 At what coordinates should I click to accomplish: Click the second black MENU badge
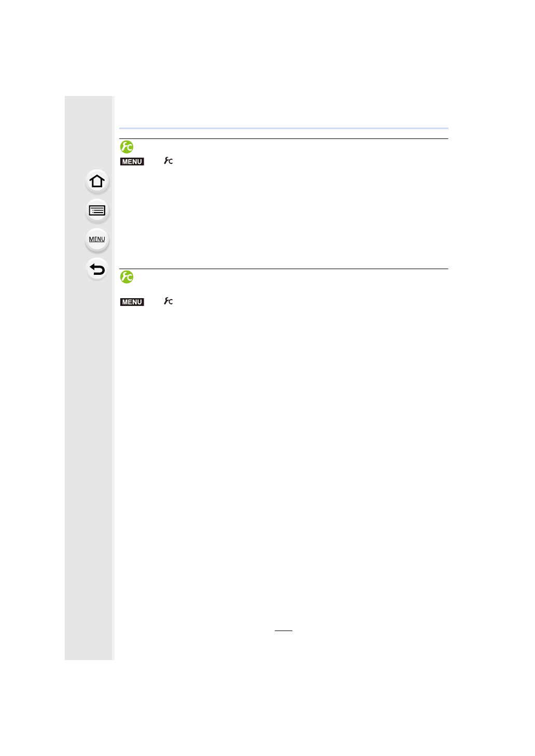[x=132, y=302]
